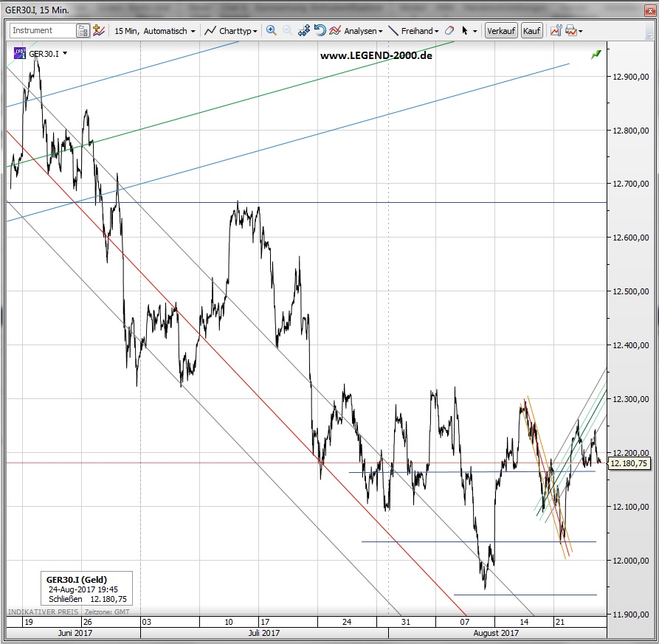The image size is (659, 644).
Task: Open the GER30.I instrument dropdown arrow
Action: (65, 53)
